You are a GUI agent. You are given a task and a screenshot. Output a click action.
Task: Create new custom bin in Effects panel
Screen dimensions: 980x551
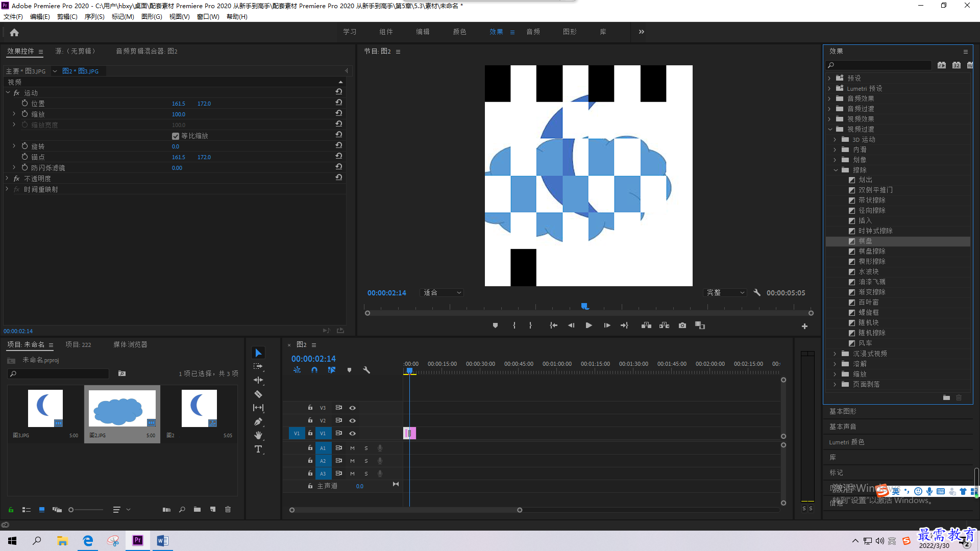(x=946, y=398)
